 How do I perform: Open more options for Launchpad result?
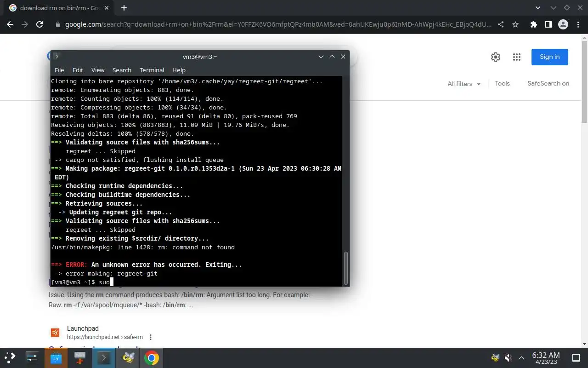tap(150, 337)
